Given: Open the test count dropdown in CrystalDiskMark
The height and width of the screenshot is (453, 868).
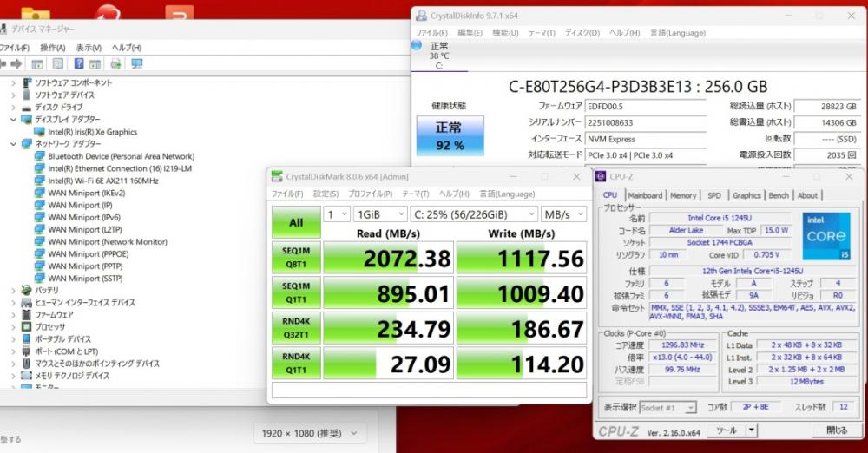Looking at the screenshot, I should click(337, 214).
